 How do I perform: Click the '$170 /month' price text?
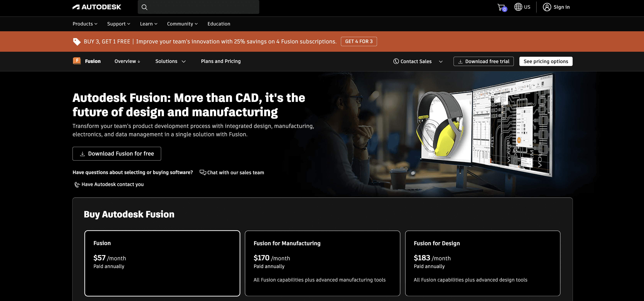pyautogui.click(x=272, y=258)
